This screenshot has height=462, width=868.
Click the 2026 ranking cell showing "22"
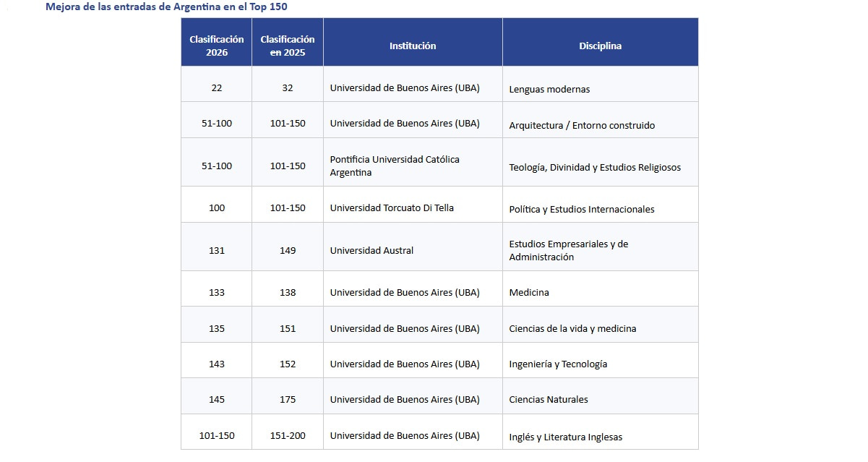(217, 87)
